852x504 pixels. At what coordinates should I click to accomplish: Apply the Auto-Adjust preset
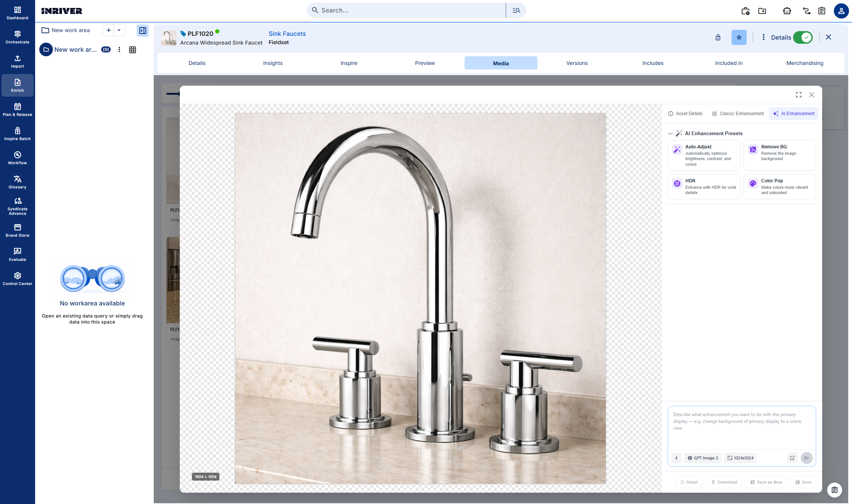[704, 156]
